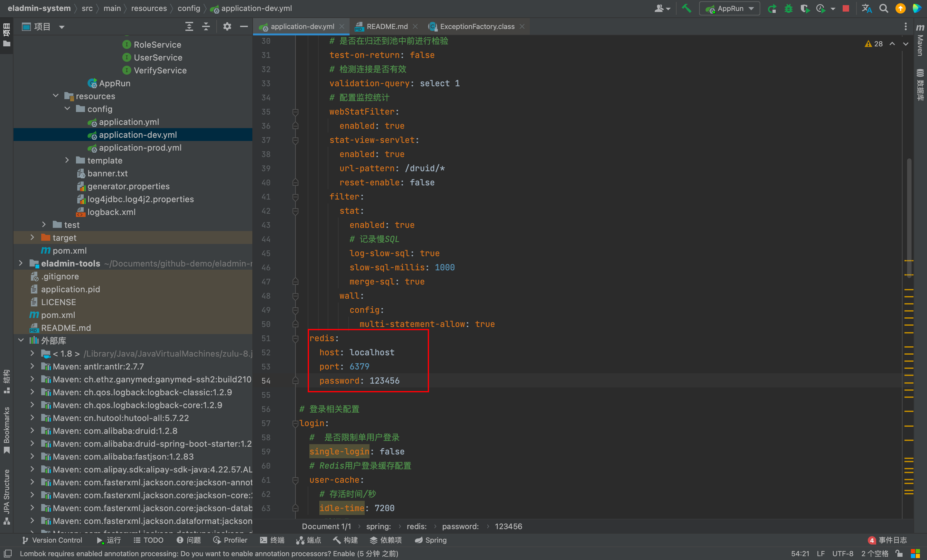Screen dimensions: 927x560
Task: Switch to ExceptionFactory.class tab
Action: (x=477, y=27)
